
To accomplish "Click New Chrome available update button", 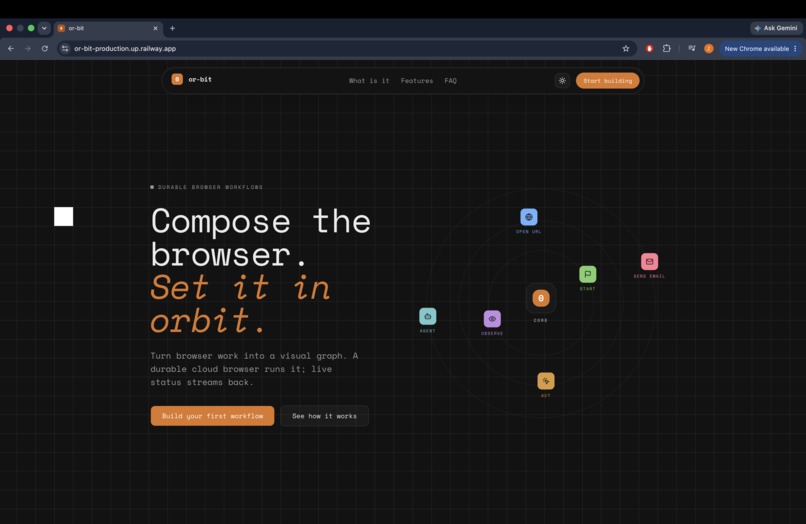I will coord(760,48).
